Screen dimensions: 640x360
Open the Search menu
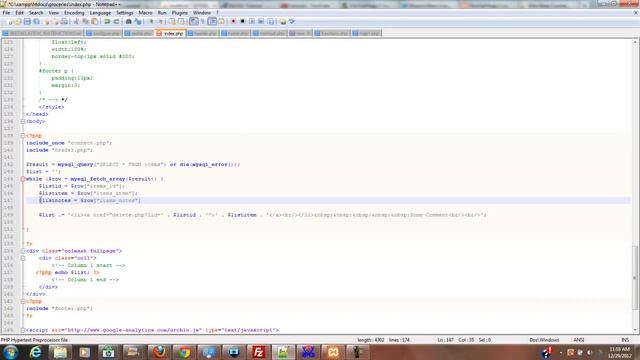tap(36, 13)
